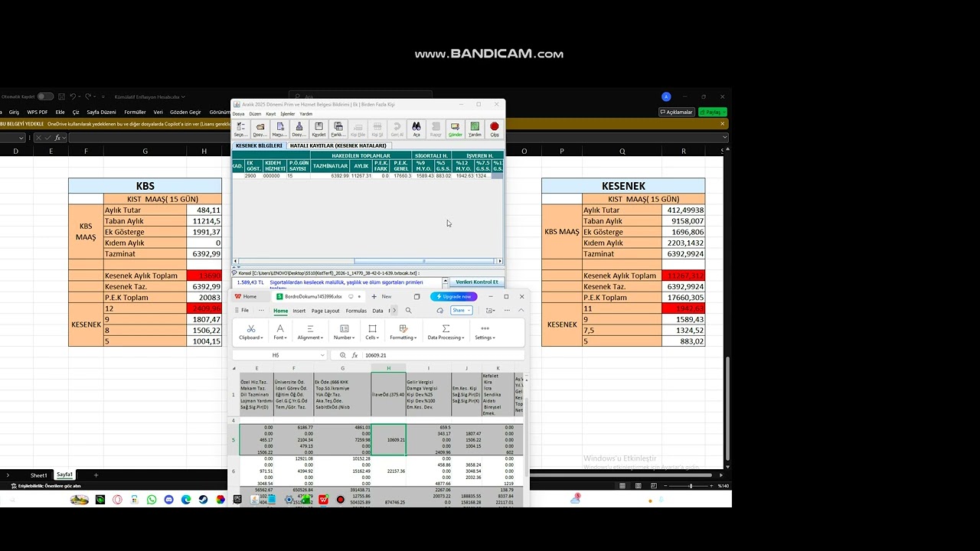Open the WPS name box dropdown arrow
Image resolution: width=980 pixels, height=551 pixels.
pos(322,356)
